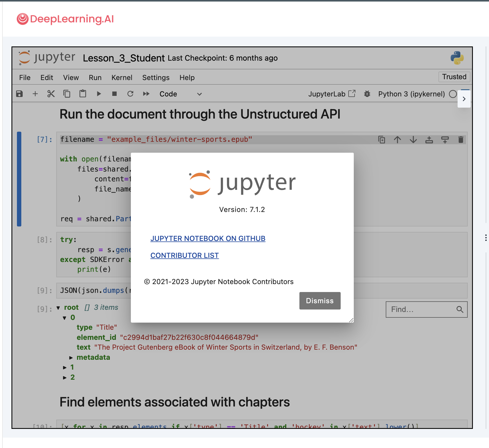Move cell 7 up with arrow icon
Screen dimensions: 489x448
pyautogui.click(x=397, y=140)
